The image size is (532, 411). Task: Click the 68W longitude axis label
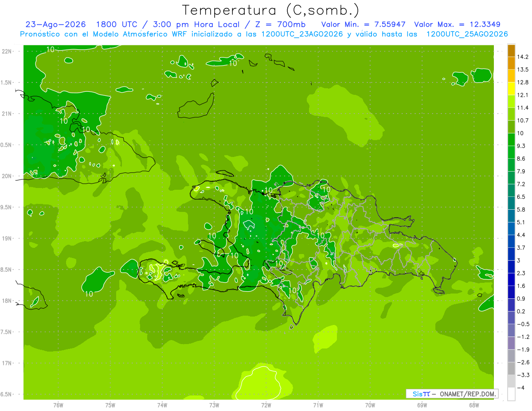pyautogui.click(x=474, y=405)
